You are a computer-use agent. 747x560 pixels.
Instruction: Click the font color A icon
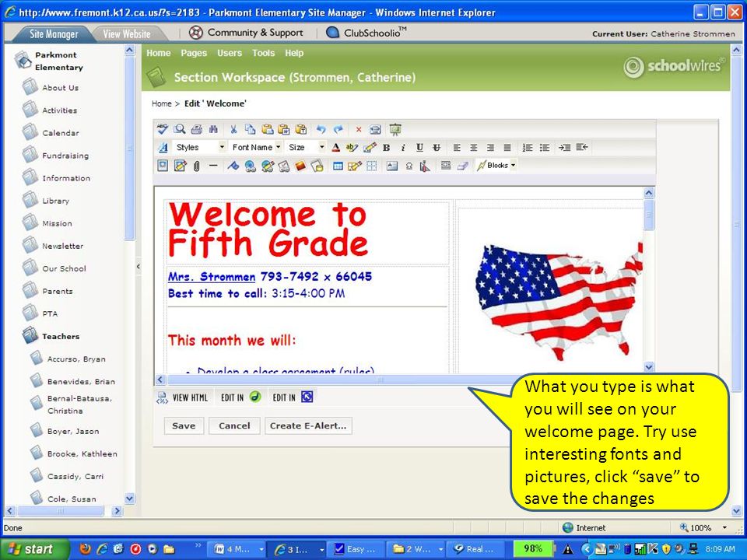pyautogui.click(x=336, y=148)
